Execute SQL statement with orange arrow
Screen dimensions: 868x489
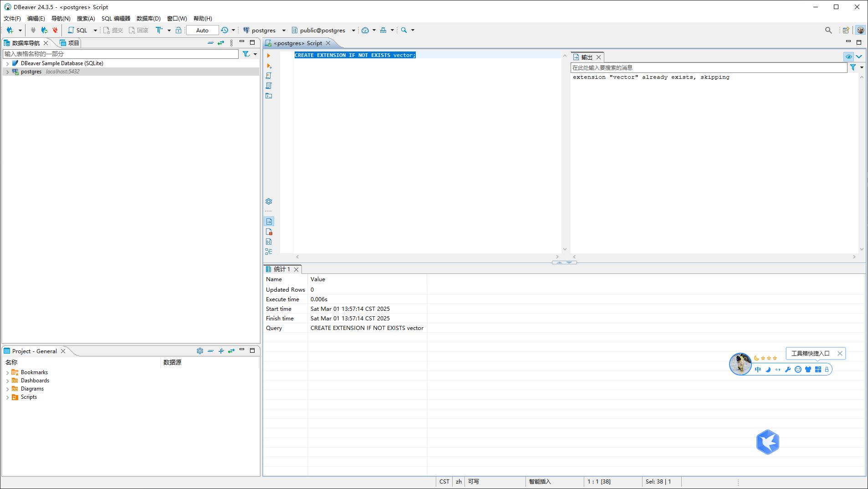tap(269, 56)
